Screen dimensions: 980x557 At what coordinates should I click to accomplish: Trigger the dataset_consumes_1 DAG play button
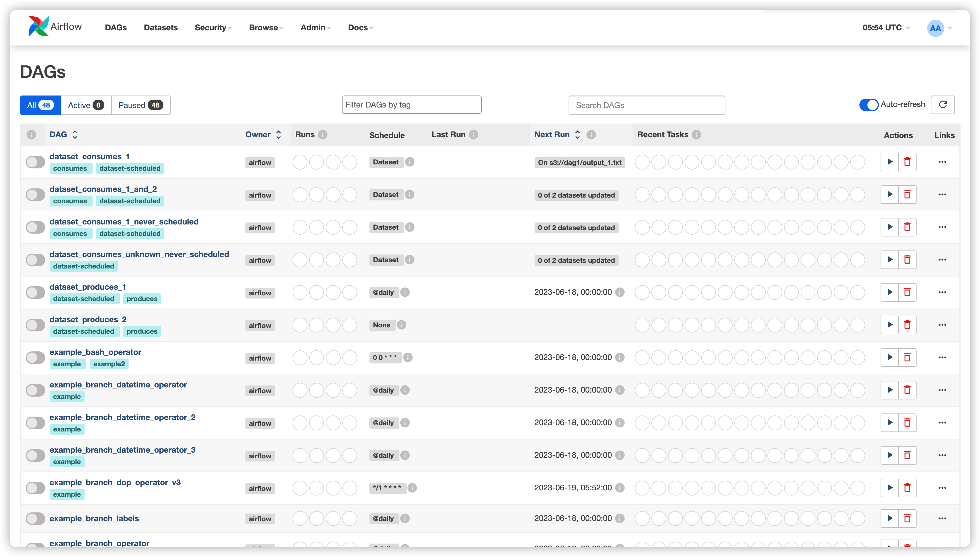click(x=889, y=162)
